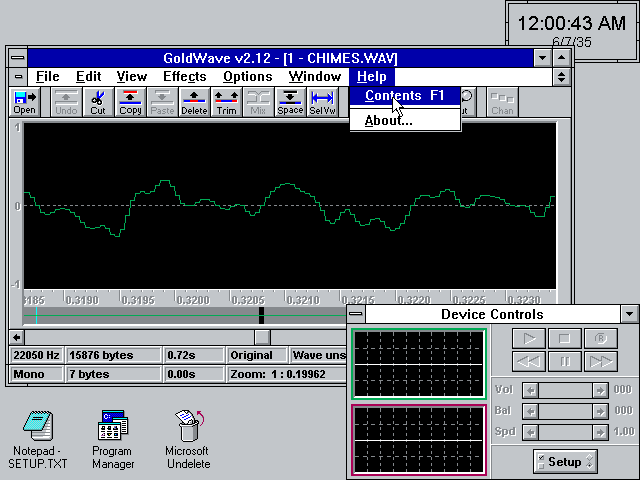Click the waveform horizontal scrollbar left arrow
Image resolution: width=640 pixels, height=480 pixels.
tap(16, 337)
